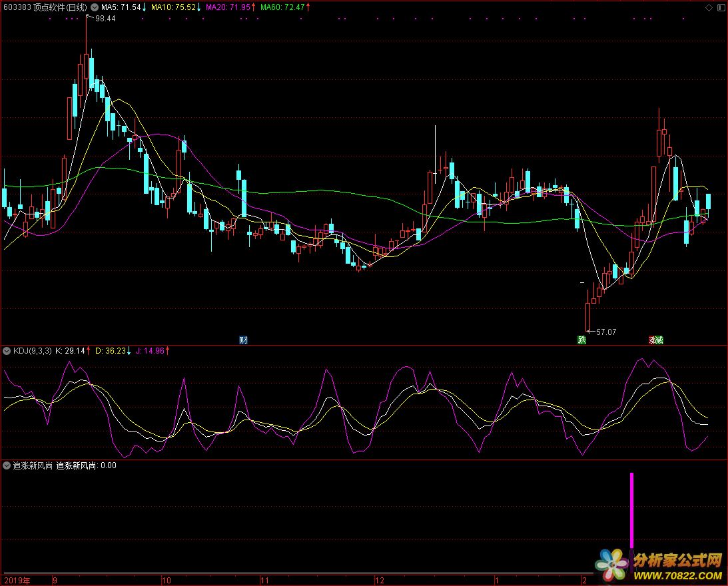Click the 2019年 label on time axis
Image resolution: width=728 pixels, height=586 pixels.
17,580
